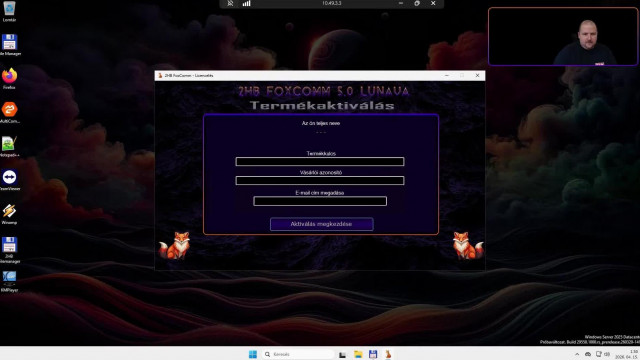Restore down the remote session window

pyautogui.click(x=417, y=3)
